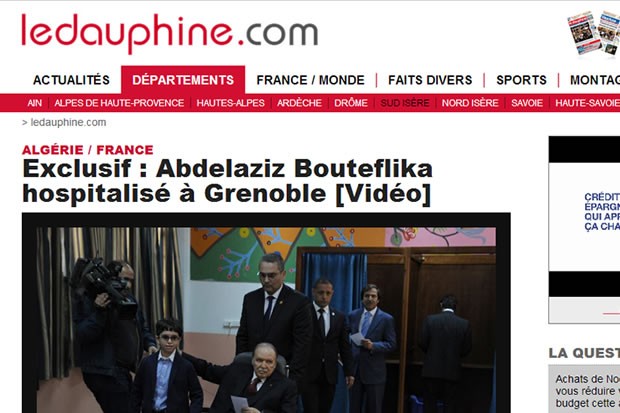The width and height of the screenshot is (620, 413).
Task: Select Alpes de Haute-Provence department
Action: pos(119,103)
